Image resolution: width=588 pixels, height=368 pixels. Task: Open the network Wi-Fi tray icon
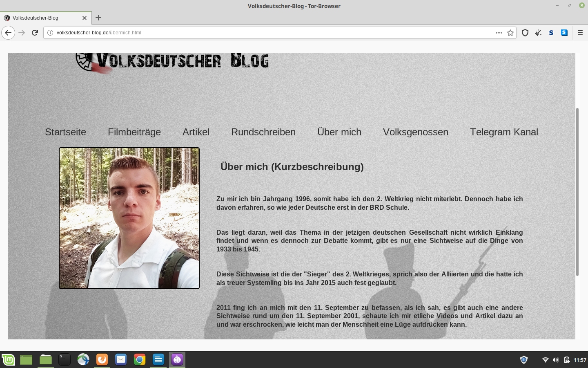point(545,360)
